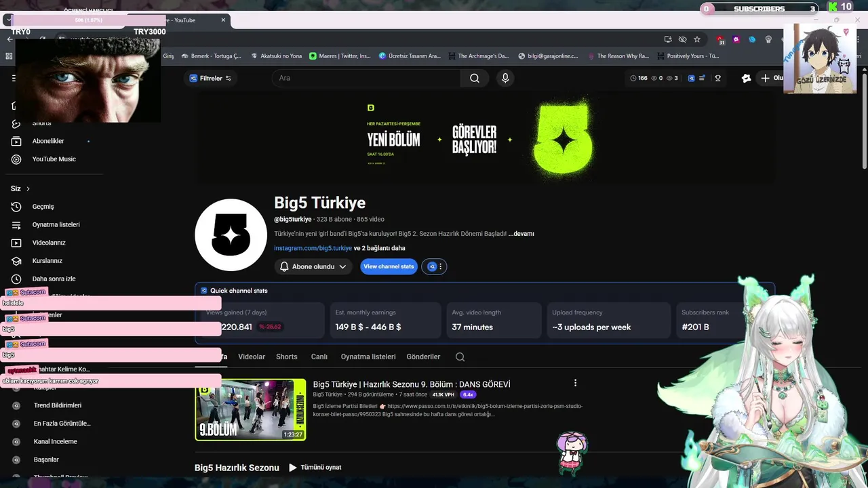Viewport: 868px width, 488px height.
Task: Play the 9.BÖLÜM video thumbnail
Action: tap(250, 409)
